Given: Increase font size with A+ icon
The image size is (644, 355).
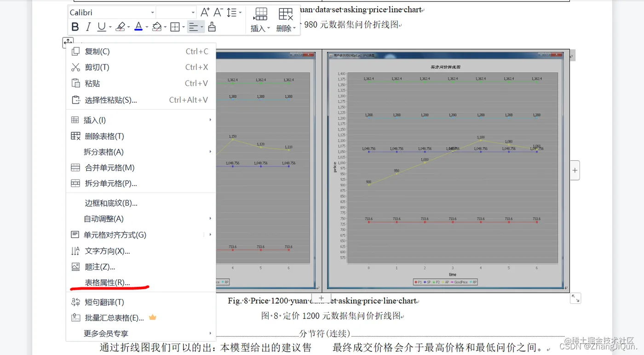Looking at the screenshot, I should point(205,12).
